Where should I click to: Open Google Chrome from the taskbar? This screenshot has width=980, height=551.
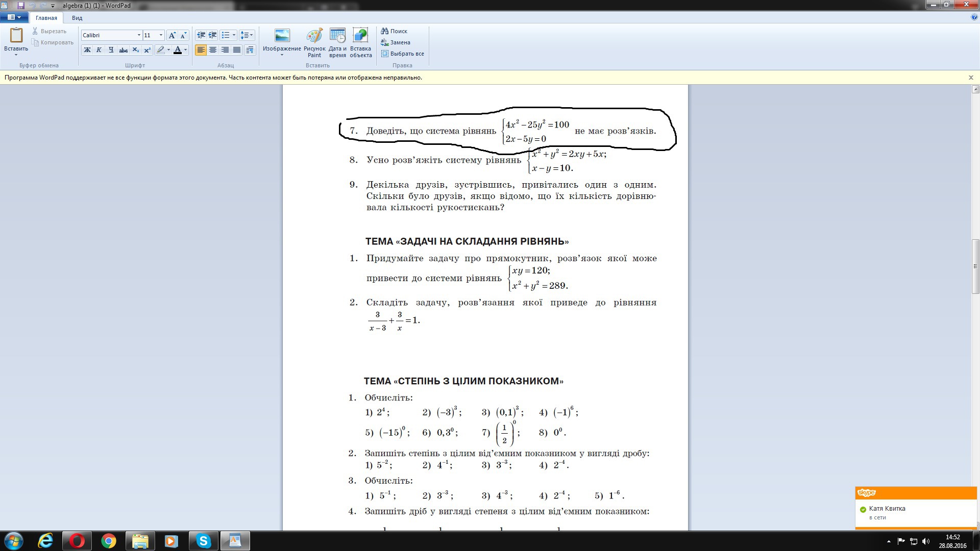[108, 541]
